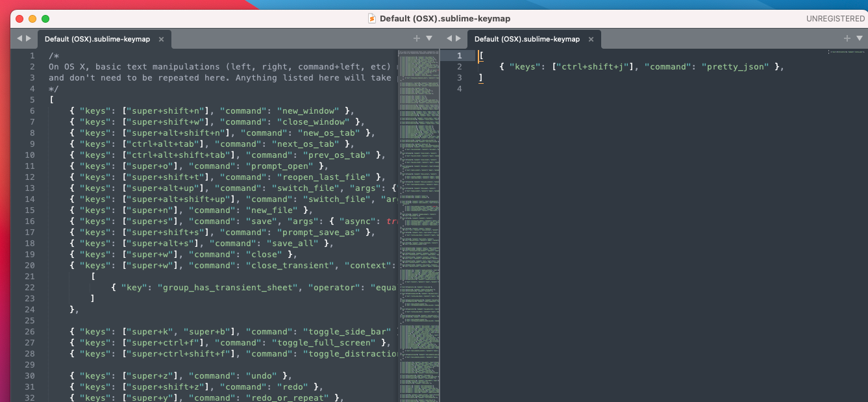The height and width of the screenshot is (402, 868).
Task: Close the right pane's sublime-keymap tab
Action: coord(591,38)
